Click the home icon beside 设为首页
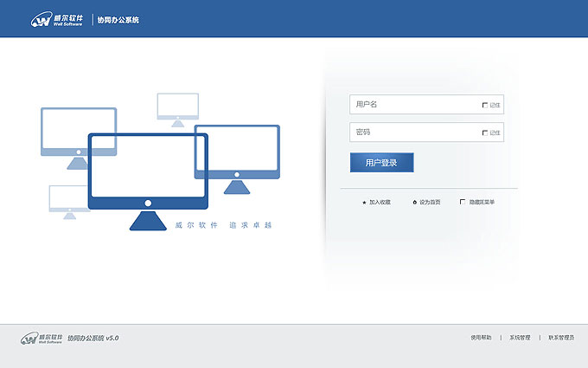Viewport: 588px width, 368px height. pyautogui.click(x=415, y=202)
